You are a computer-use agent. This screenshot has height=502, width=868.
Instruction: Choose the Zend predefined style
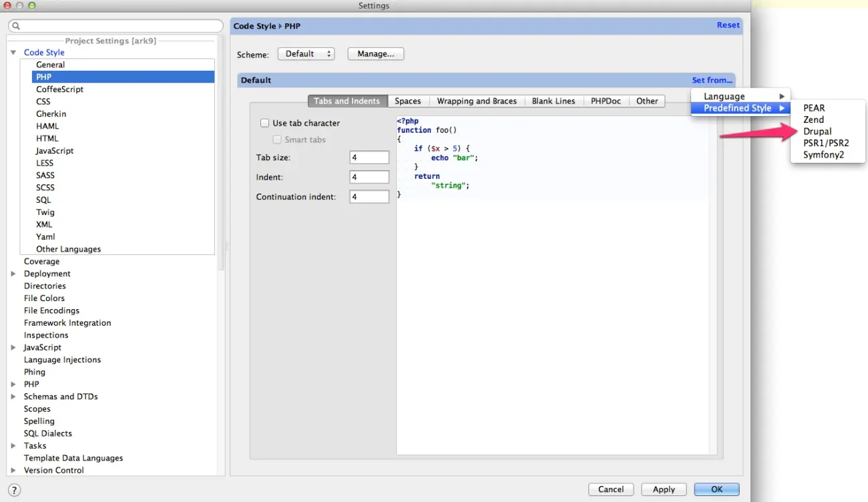813,119
